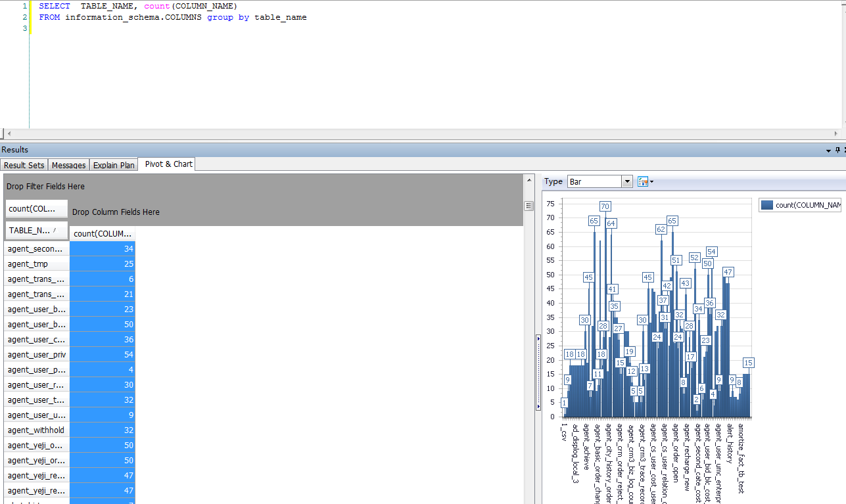The height and width of the screenshot is (504, 846).
Task: Collapse the pivot grid with upper splitter arrow
Action: click(538, 339)
